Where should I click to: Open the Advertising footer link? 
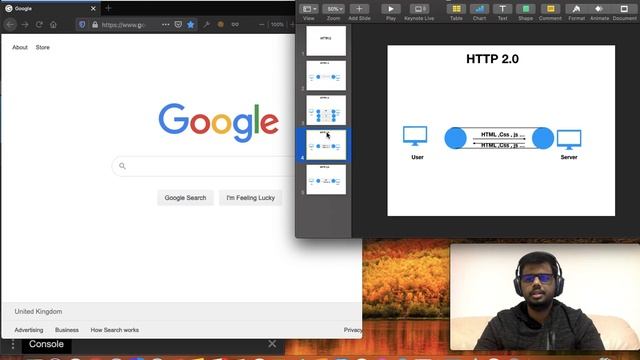(x=29, y=330)
